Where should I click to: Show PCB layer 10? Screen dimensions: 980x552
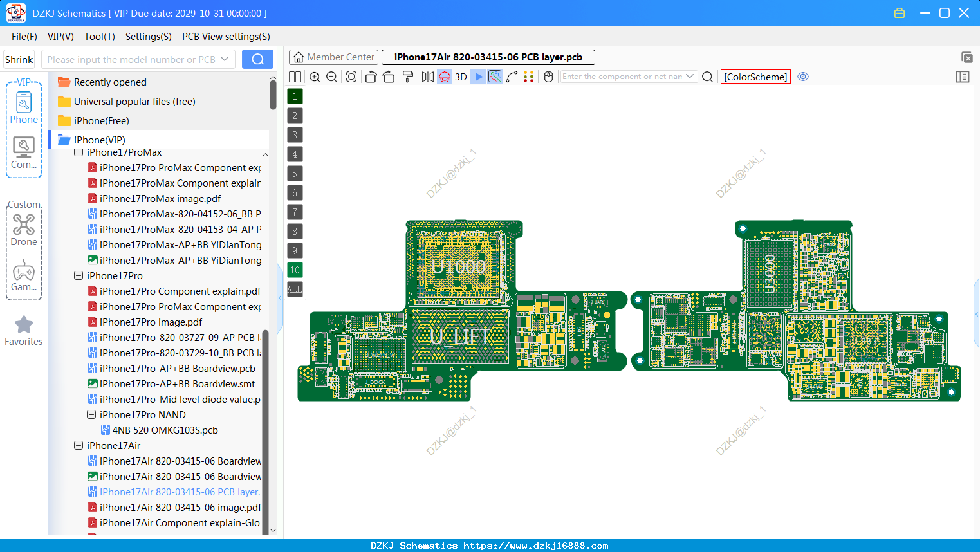[x=295, y=270]
